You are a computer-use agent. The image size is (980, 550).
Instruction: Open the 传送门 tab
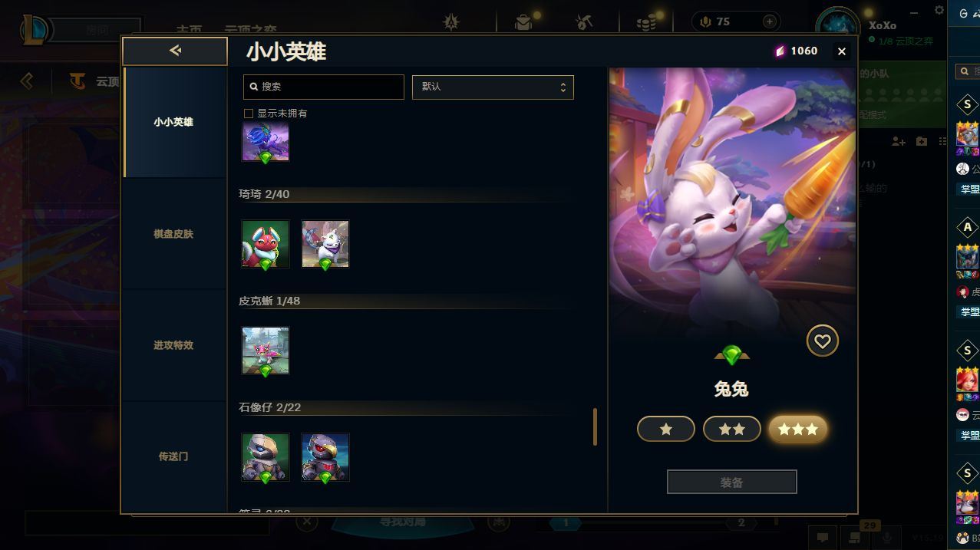pyautogui.click(x=175, y=456)
